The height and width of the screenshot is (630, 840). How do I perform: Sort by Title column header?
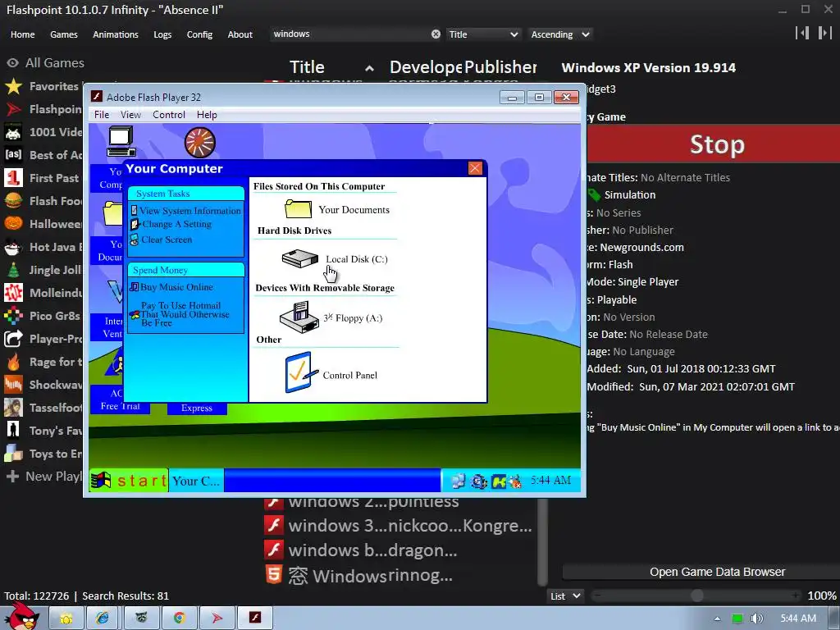point(331,67)
